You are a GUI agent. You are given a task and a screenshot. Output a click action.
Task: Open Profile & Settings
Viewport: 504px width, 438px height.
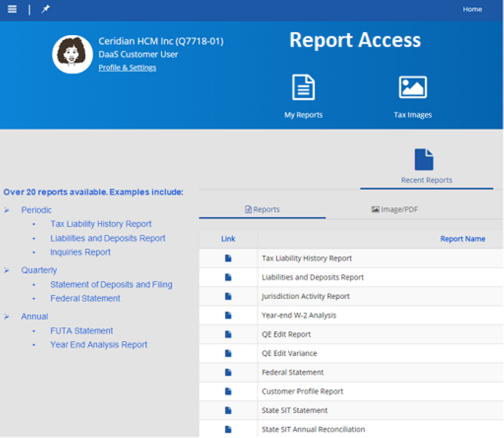pos(127,67)
